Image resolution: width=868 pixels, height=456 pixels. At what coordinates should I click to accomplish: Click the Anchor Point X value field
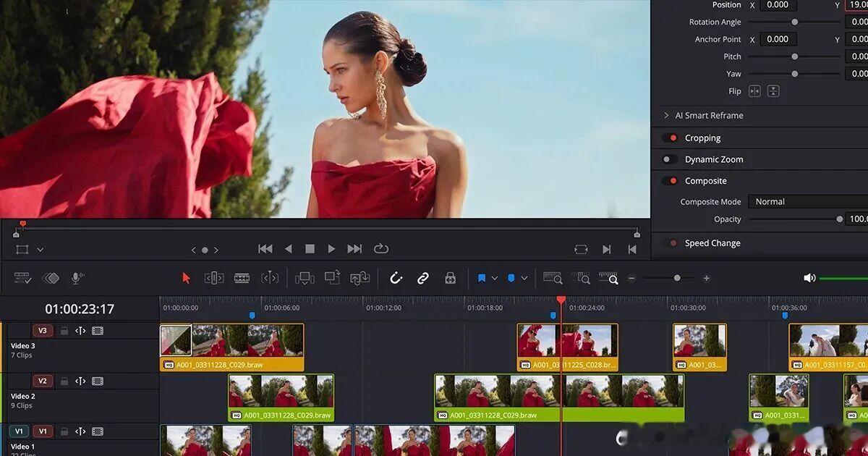778,39
